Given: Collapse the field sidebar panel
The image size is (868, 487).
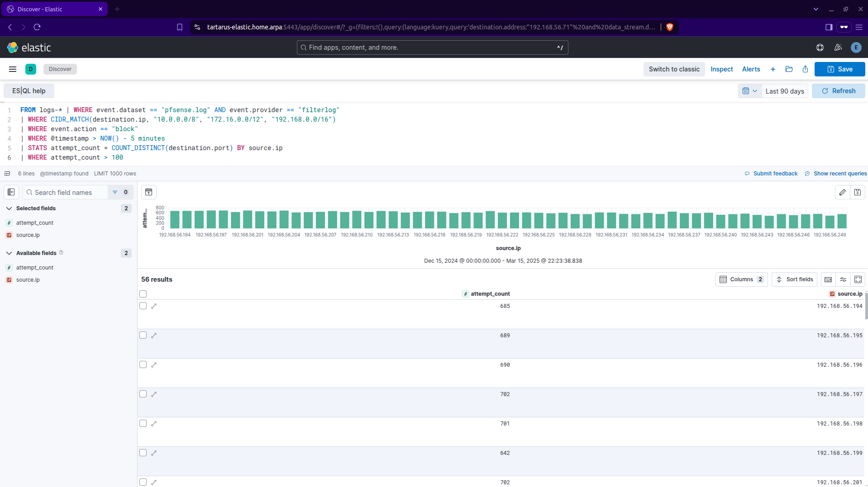Looking at the screenshot, I should click(x=11, y=192).
